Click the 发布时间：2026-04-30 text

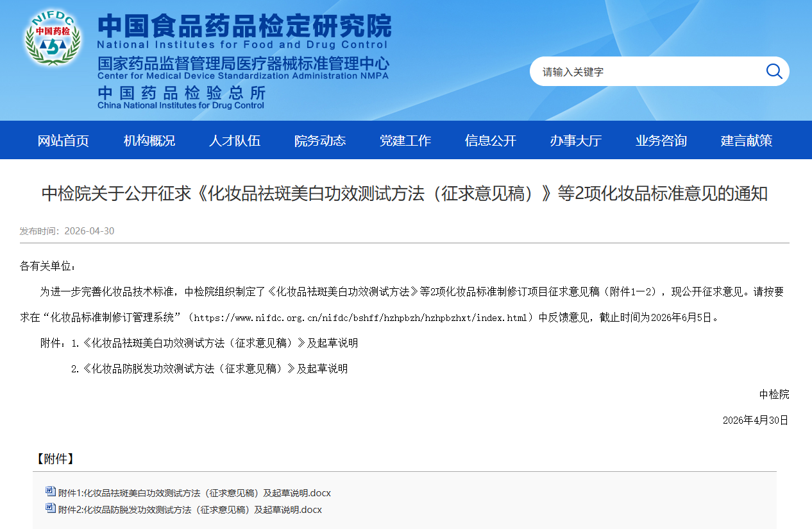click(x=67, y=231)
